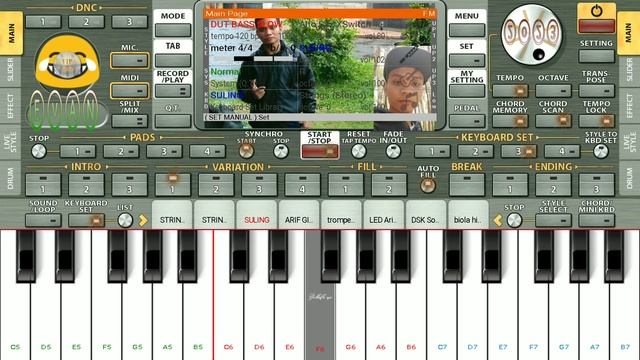Tap the Record/Play button
The height and width of the screenshot is (360, 640).
(173, 91)
